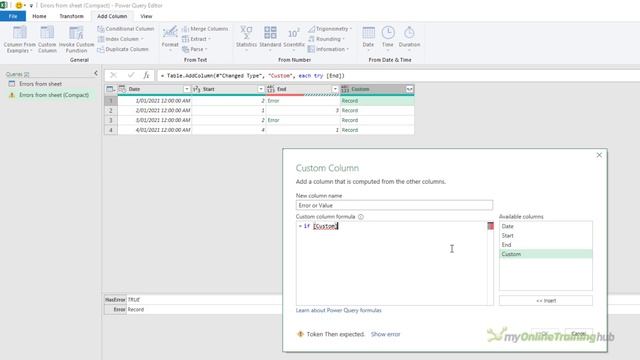The height and width of the screenshot is (360, 640).
Task: Open the End column filter dropdown
Action: [335, 89]
